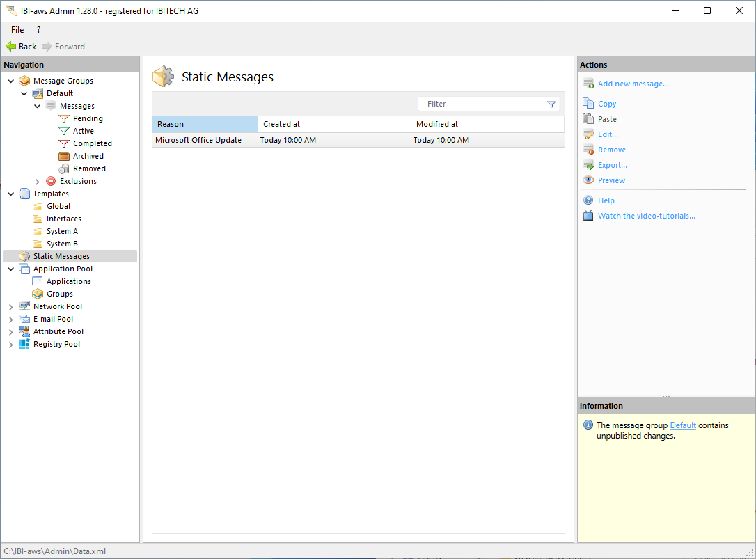Screen dimensions: 756x559
Task: Click the Export icon in Actions
Action: [588, 165]
